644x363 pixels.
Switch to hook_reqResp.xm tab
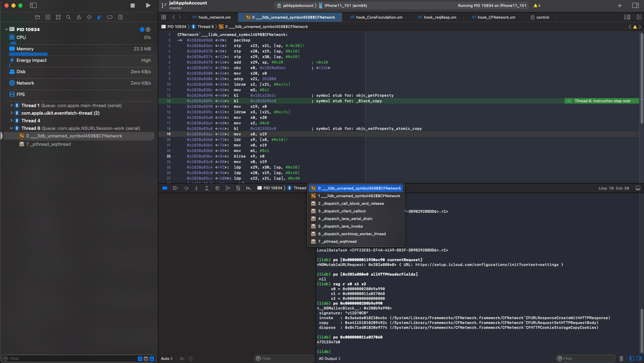coord(437,17)
